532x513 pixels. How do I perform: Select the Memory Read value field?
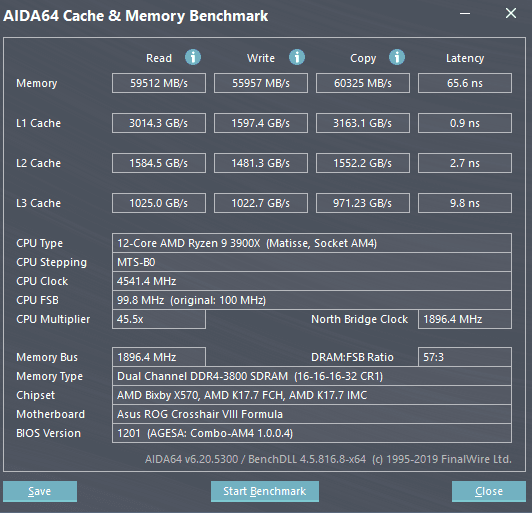(x=159, y=83)
